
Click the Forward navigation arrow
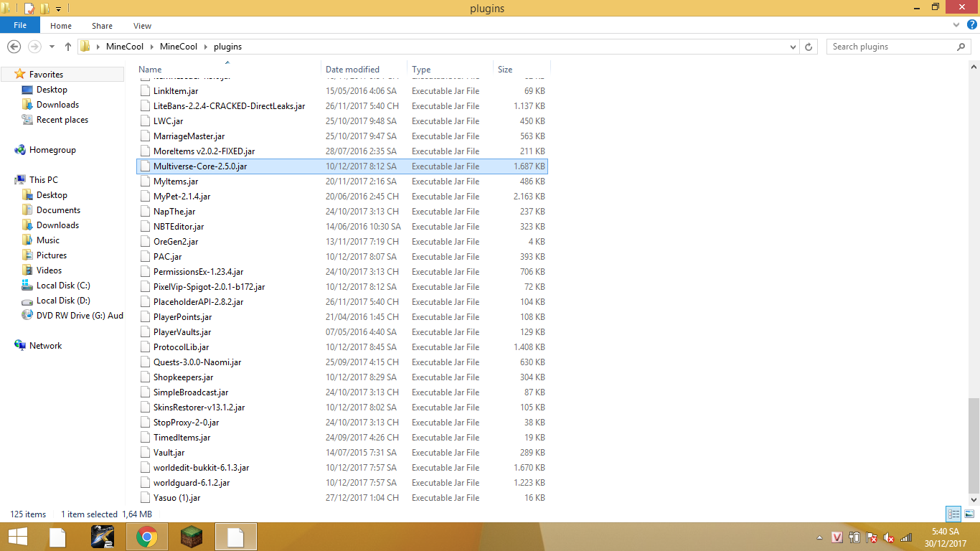(x=34, y=47)
